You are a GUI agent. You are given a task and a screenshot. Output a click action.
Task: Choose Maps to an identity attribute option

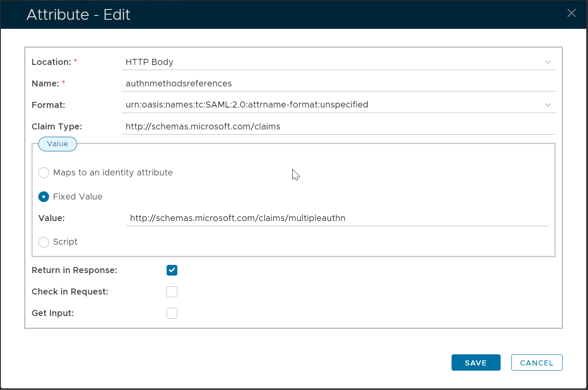click(x=44, y=173)
